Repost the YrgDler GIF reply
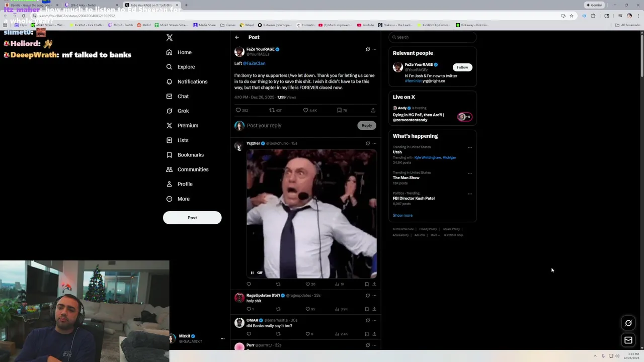Screen dimensions: 644x362 278,284
